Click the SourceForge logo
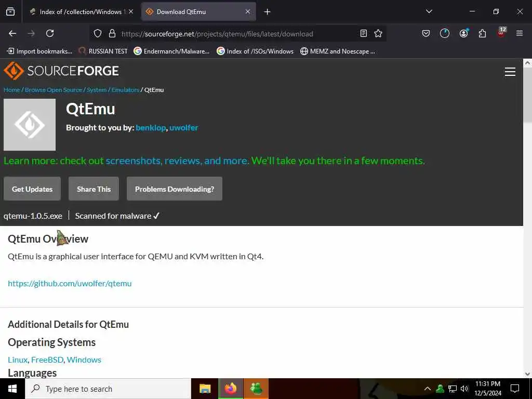Viewport: 532px width, 399px height. [61, 71]
